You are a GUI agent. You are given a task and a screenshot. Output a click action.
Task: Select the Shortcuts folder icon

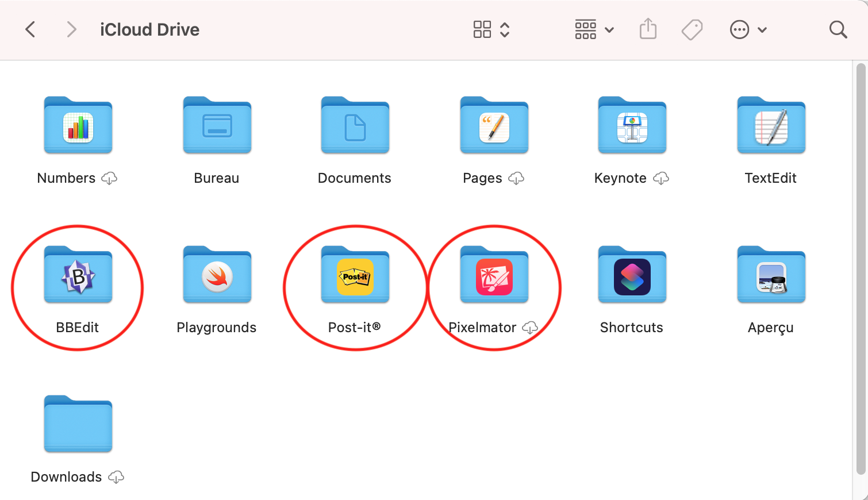point(632,275)
